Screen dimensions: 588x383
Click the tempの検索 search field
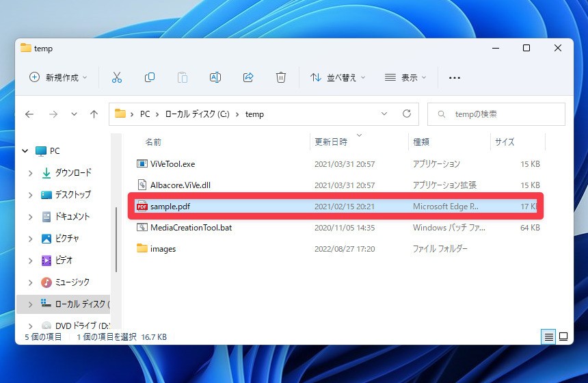coord(496,114)
